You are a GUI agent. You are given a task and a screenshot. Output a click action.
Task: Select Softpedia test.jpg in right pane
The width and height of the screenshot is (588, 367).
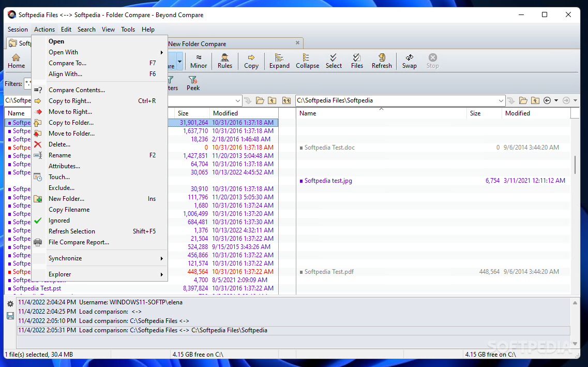point(328,181)
